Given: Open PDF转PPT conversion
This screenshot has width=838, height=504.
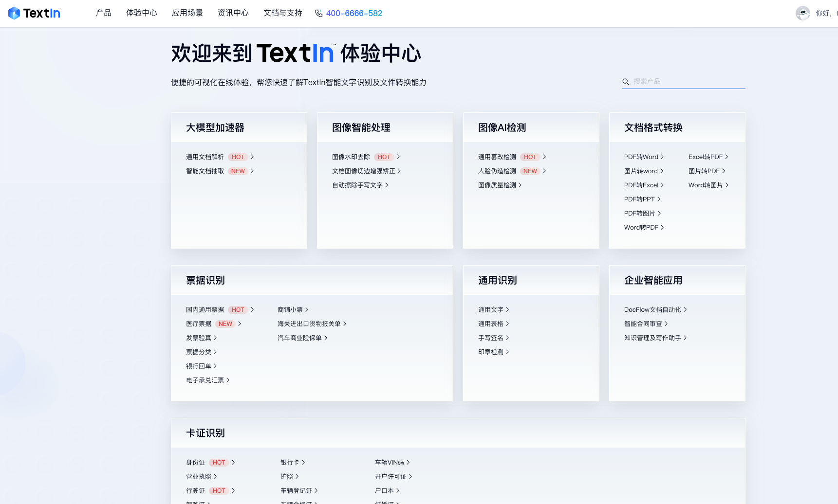Looking at the screenshot, I should pyautogui.click(x=639, y=199).
